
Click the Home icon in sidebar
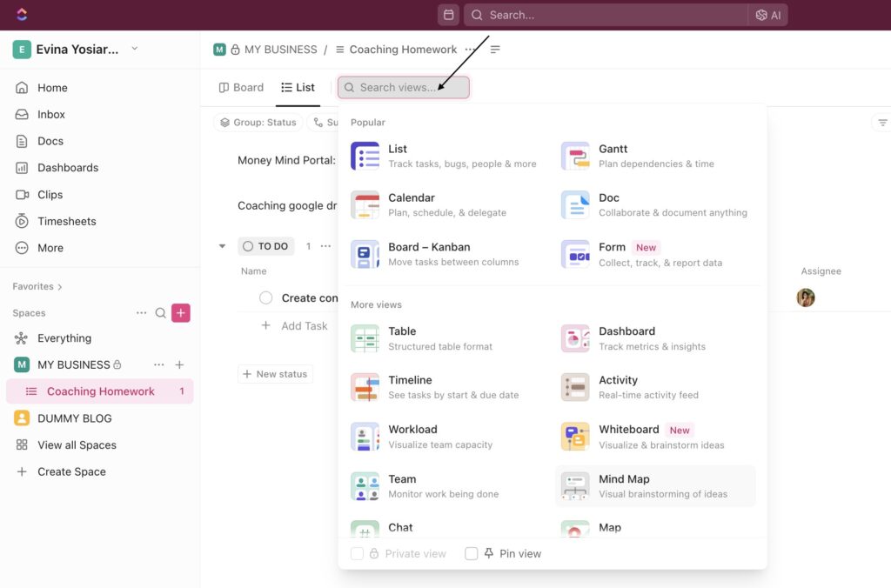(x=22, y=88)
